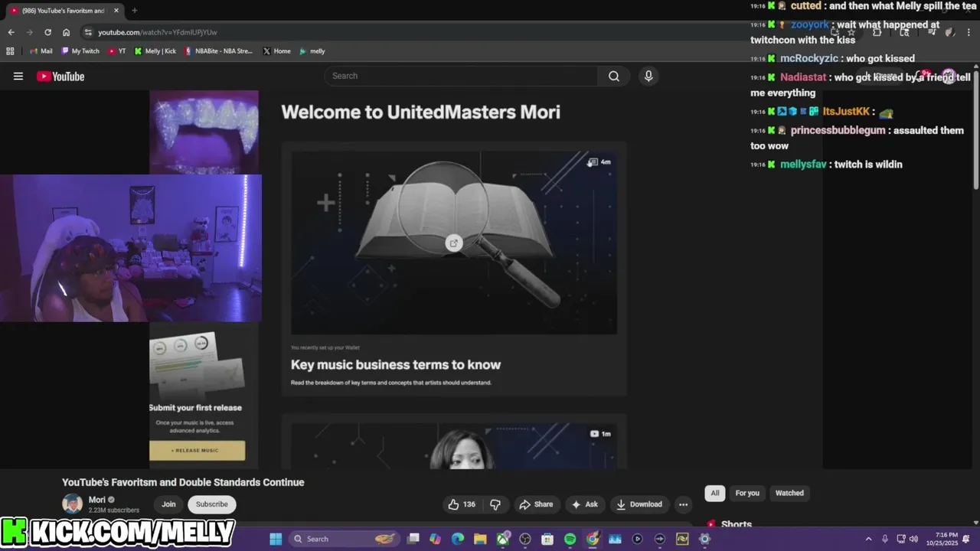Image resolution: width=980 pixels, height=551 pixels.
Task: Open the browser home page button
Action: click(x=66, y=32)
